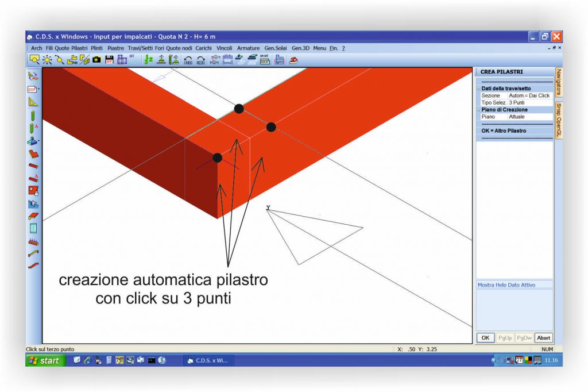Select the green pillar creation tool
The width and height of the screenshot is (588, 392).
point(33,116)
